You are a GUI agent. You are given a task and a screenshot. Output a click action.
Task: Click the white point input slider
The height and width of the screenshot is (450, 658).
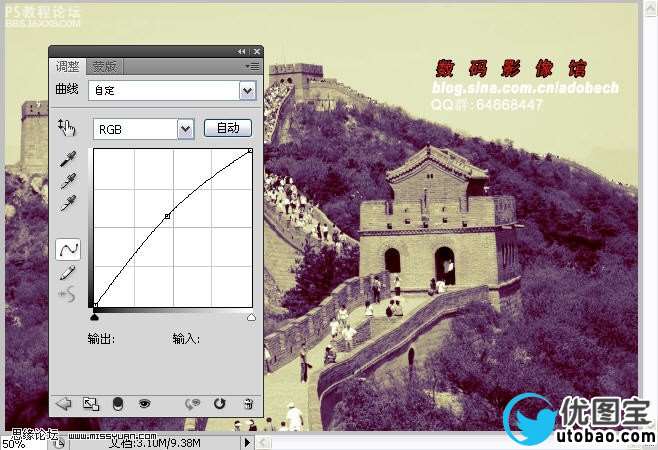tap(250, 317)
